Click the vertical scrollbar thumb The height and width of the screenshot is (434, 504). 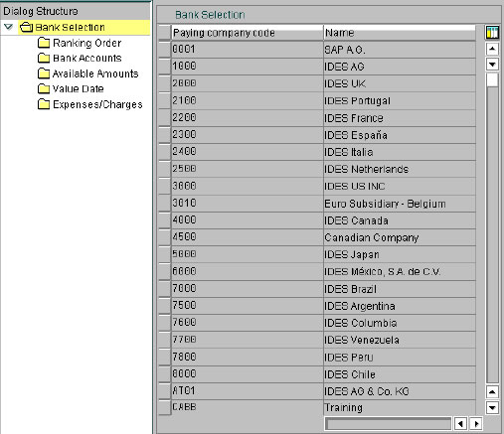492,80
